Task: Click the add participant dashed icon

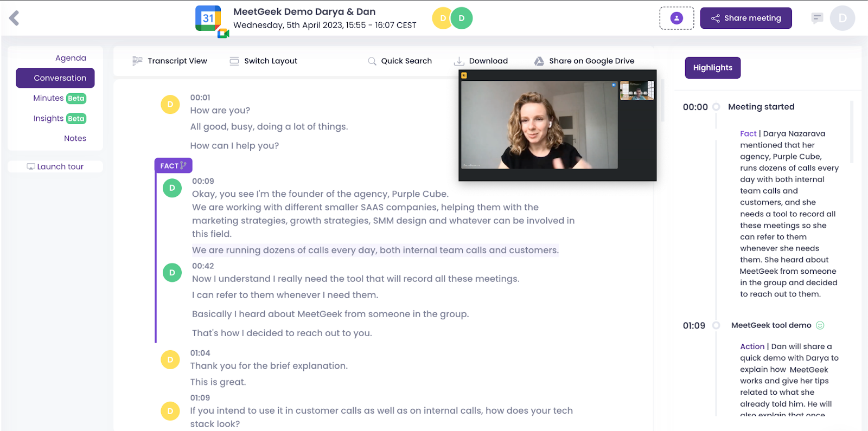Action: (x=676, y=18)
